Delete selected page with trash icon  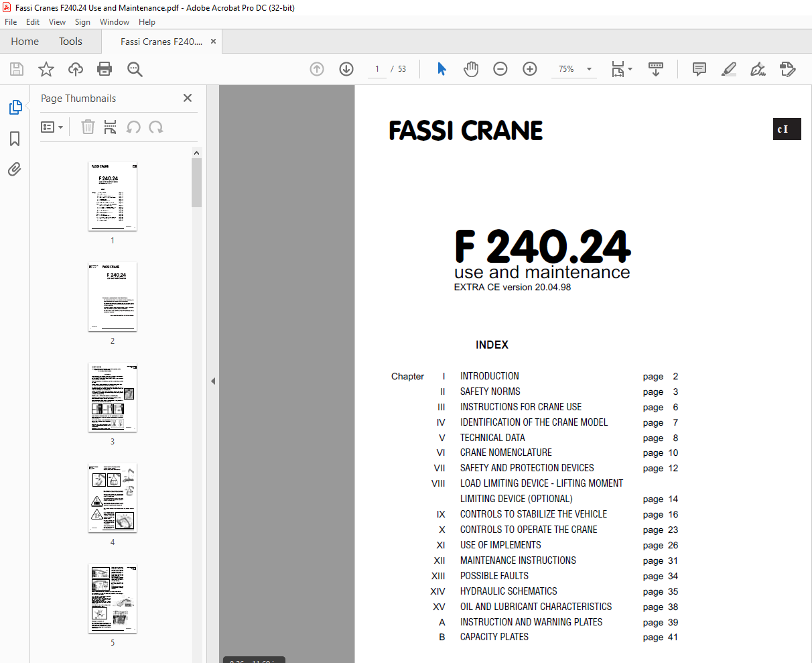pyautogui.click(x=88, y=127)
